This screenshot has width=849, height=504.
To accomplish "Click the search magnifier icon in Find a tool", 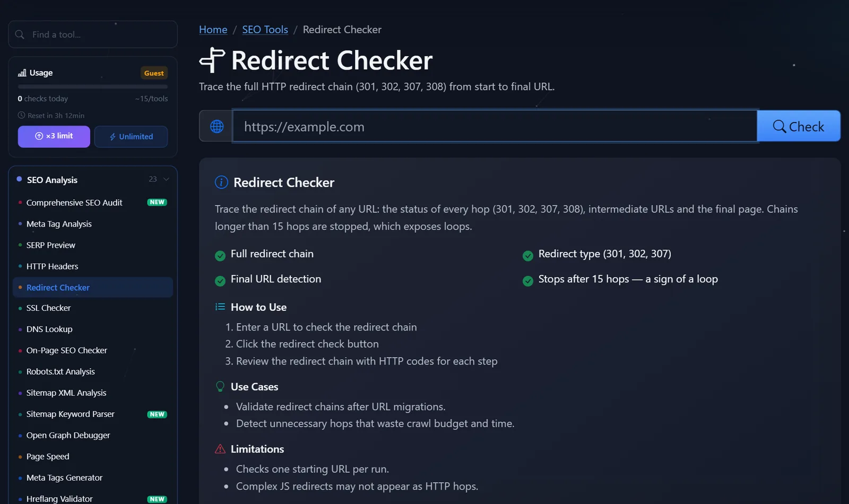I will 20,34.
